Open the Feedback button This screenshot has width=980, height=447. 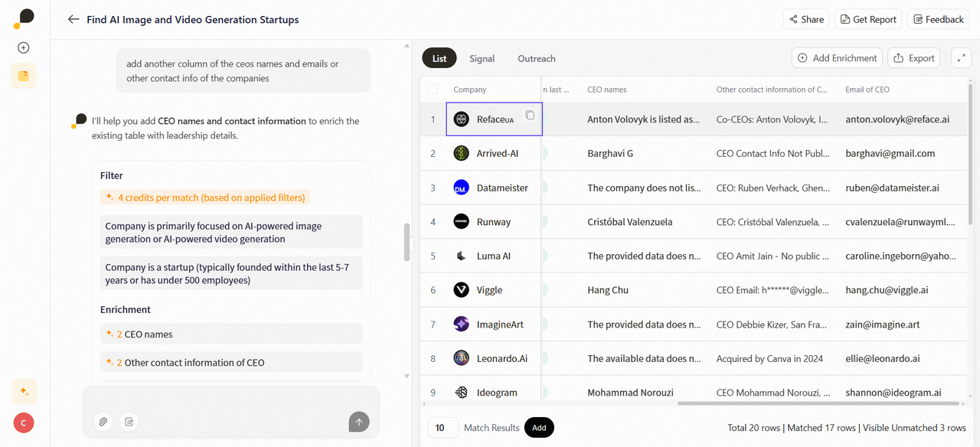point(937,19)
